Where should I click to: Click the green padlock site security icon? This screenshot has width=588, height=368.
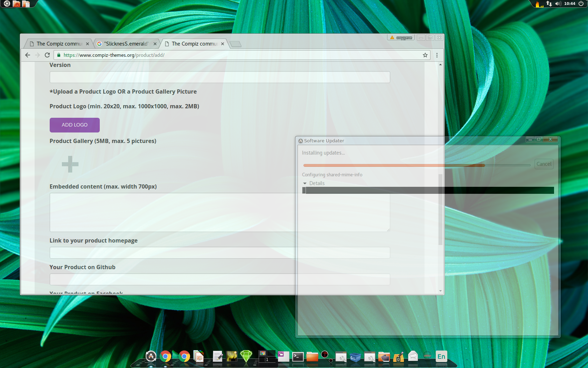[x=59, y=55]
